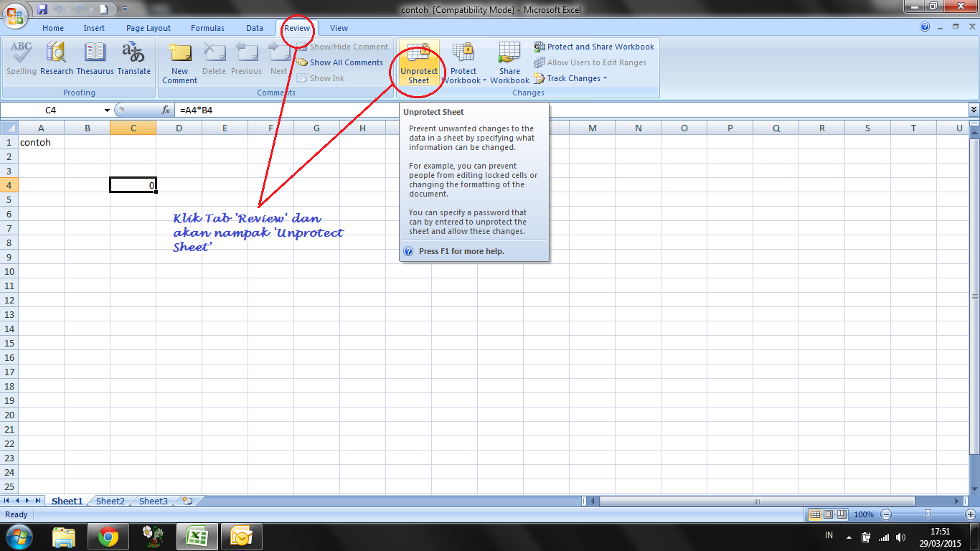Open the File Explorer taskbar icon
The image size is (980, 551).
click(x=64, y=536)
